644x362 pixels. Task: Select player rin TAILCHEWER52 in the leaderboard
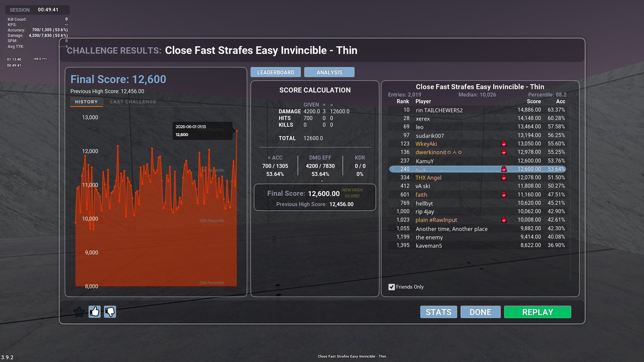coord(439,110)
